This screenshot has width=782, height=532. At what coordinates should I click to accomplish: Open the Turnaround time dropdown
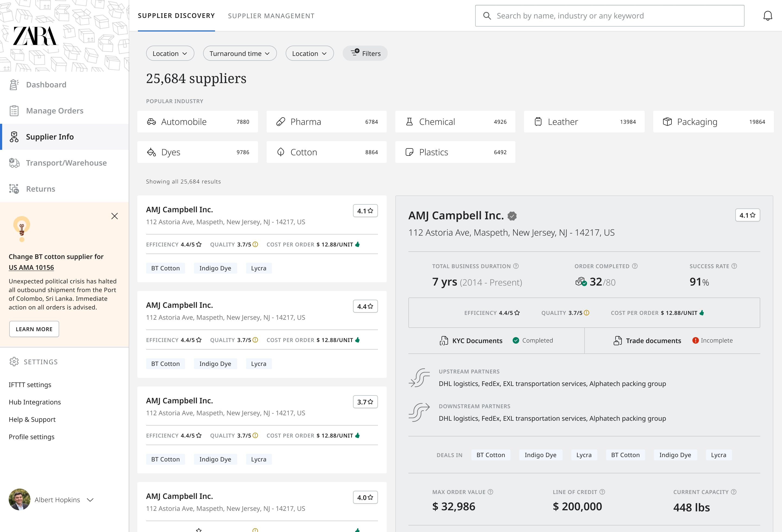pyautogui.click(x=239, y=53)
